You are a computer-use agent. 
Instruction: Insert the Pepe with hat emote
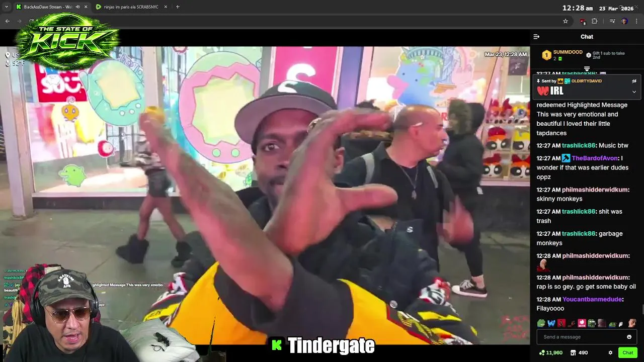click(592, 323)
